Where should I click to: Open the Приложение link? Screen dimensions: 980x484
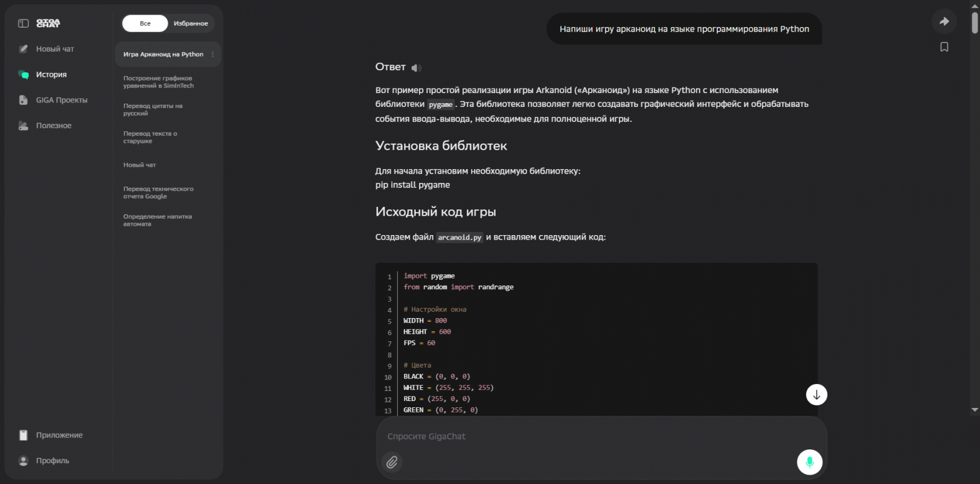[x=58, y=435]
